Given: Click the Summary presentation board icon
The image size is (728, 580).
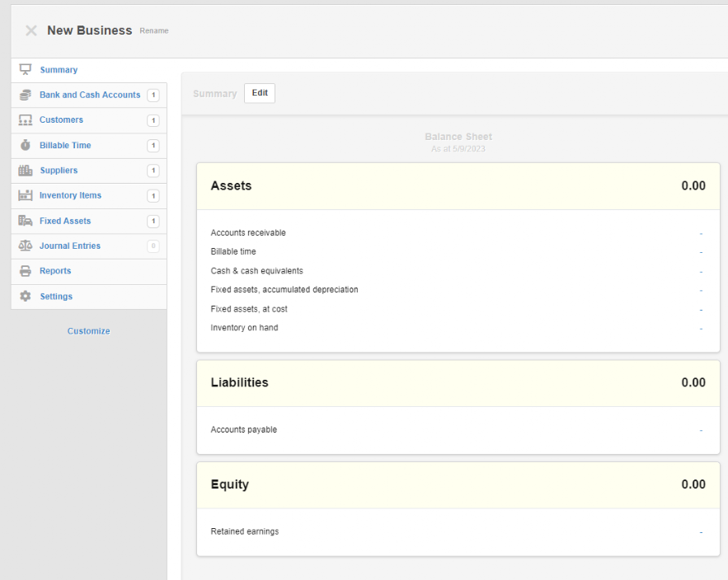Looking at the screenshot, I should [25, 69].
